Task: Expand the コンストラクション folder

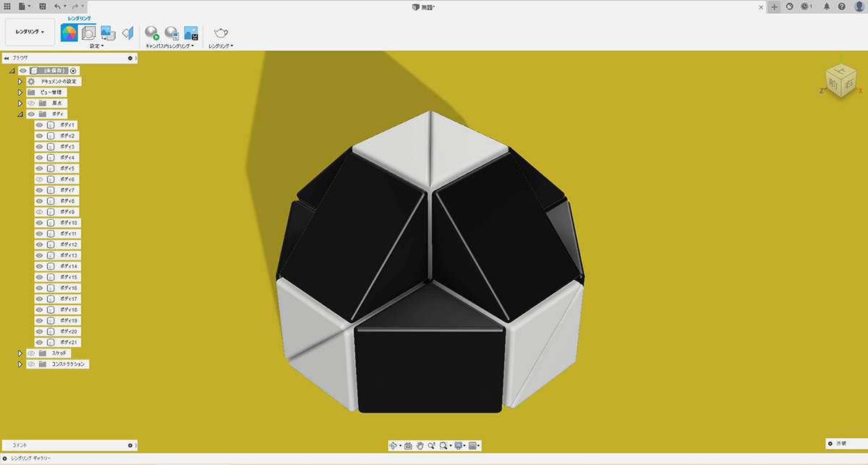Action: tap(20, 364)
